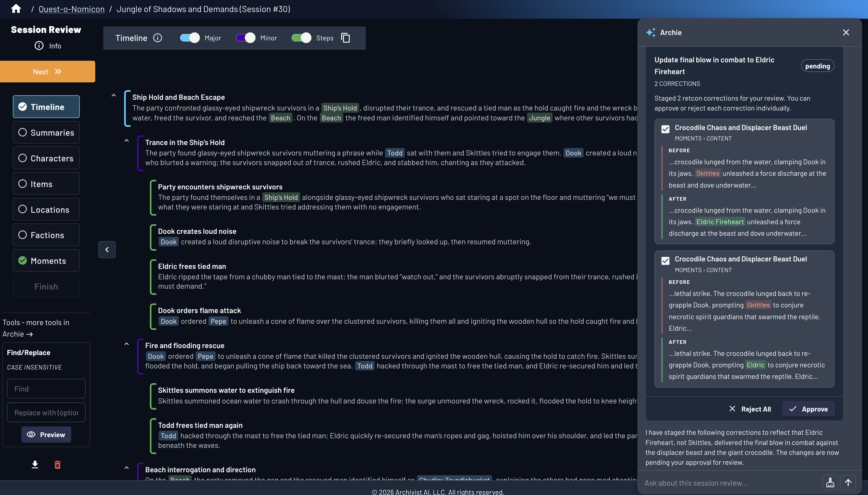The height and width of the screenshot is (495, 868).
Task: Uncheck first Crocodile Chaos correction checkbox
Action: [x=665, y=129]
